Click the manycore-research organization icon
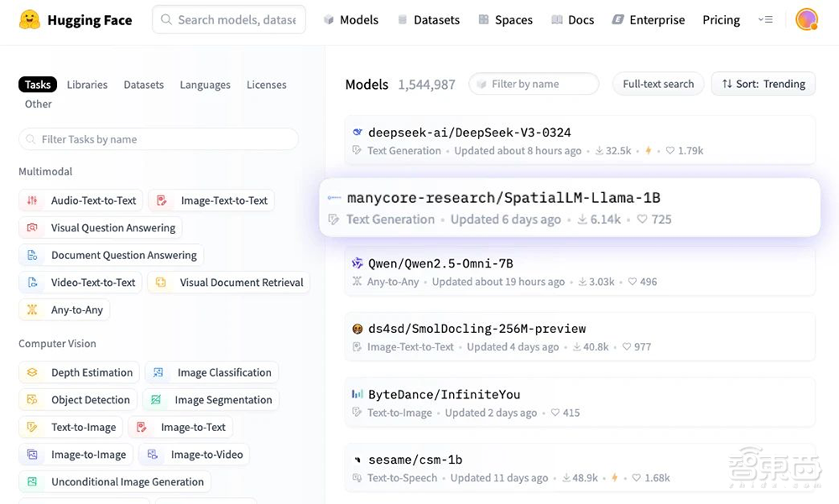This screenshot has width=839, height=504. pos(335,198)
